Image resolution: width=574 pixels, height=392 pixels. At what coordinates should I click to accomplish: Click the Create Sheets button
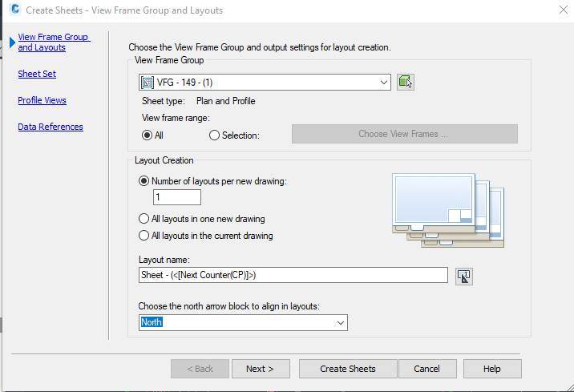[348, 369]
